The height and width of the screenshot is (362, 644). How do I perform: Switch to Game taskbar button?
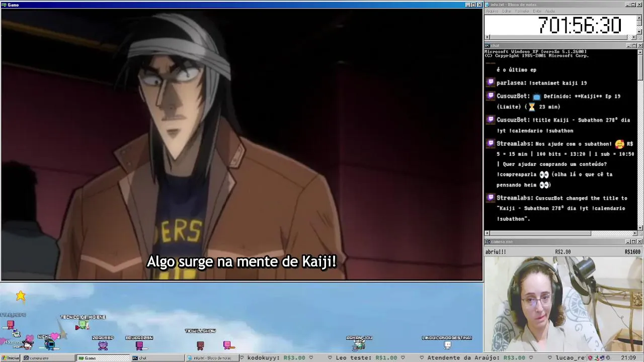click(103, 358)
